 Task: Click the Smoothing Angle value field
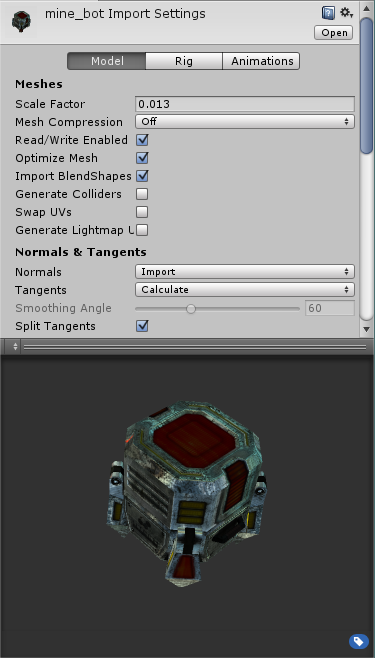pos(330,308)
